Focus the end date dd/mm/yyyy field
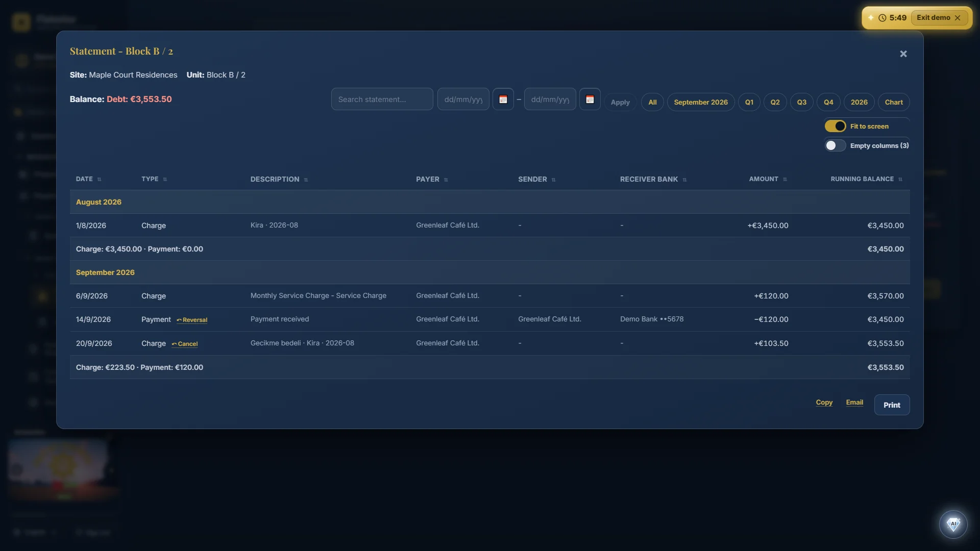980x551 pixels. click(x=550, y=99)
